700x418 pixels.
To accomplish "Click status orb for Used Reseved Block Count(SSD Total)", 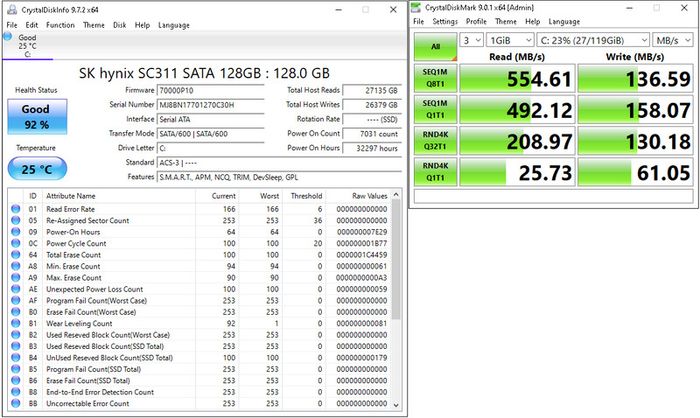I will pyautogui.click(x=16, y=346).
